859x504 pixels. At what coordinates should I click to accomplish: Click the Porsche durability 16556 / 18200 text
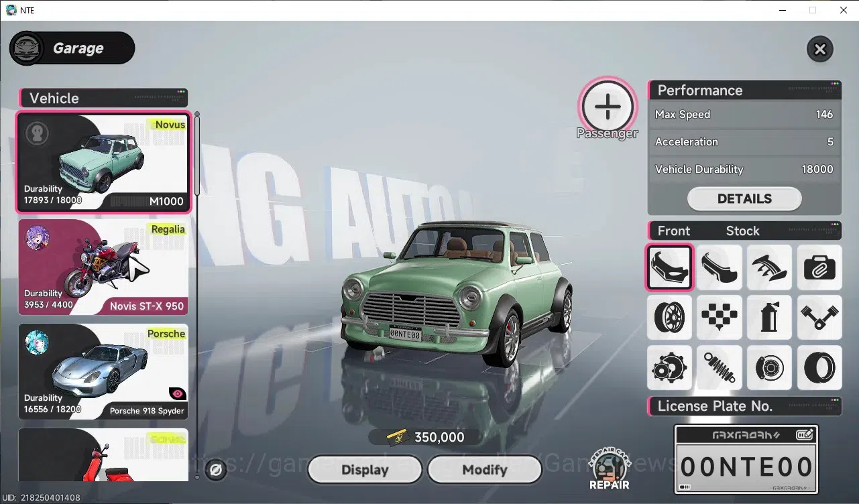click(x=53, y=409)
